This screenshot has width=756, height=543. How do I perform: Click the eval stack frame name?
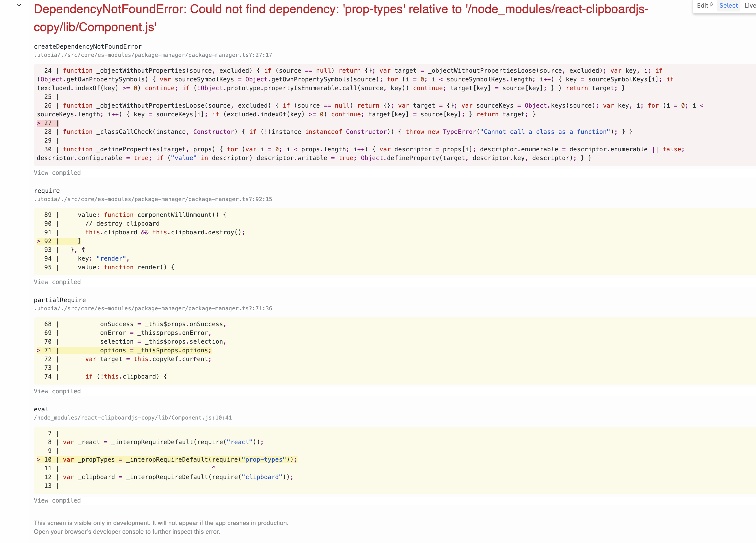tap(41, 409)
